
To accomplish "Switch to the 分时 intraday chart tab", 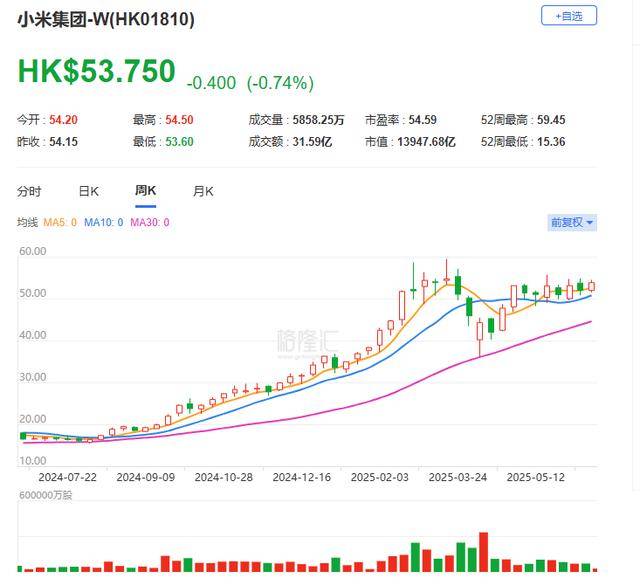I will point(29,191).
